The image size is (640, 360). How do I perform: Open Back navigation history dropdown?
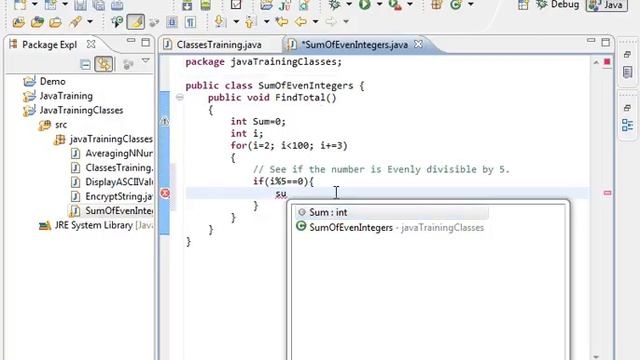[315, 21]
